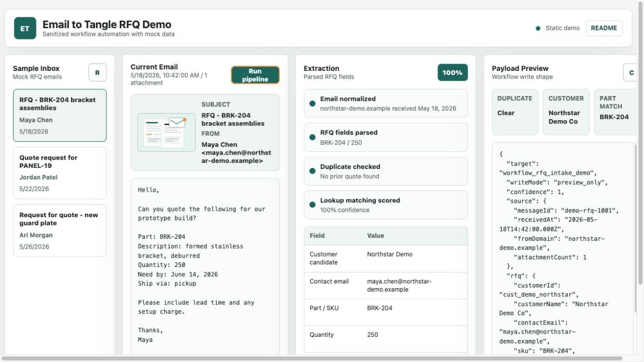Click the Value column header

[376, 236]
